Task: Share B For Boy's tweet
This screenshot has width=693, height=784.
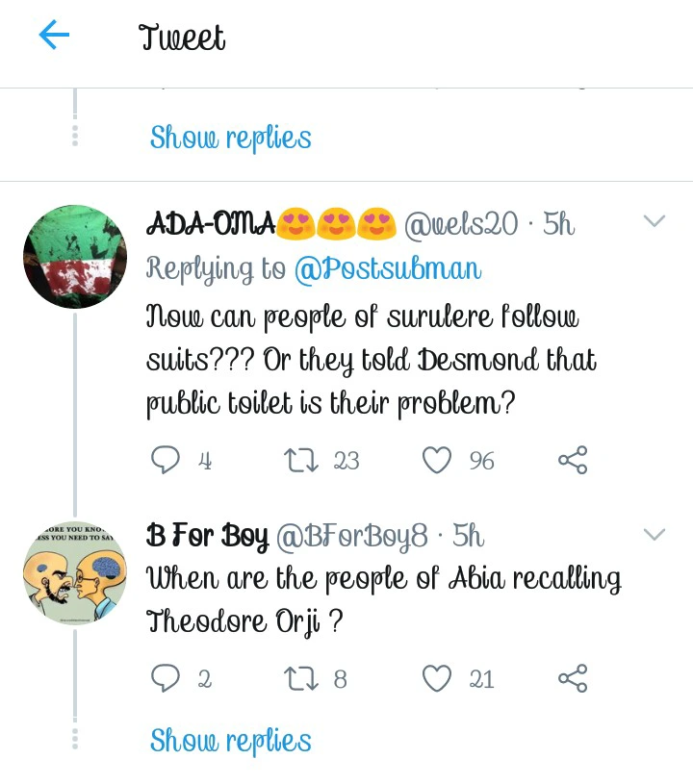Action: pos(573,679)
